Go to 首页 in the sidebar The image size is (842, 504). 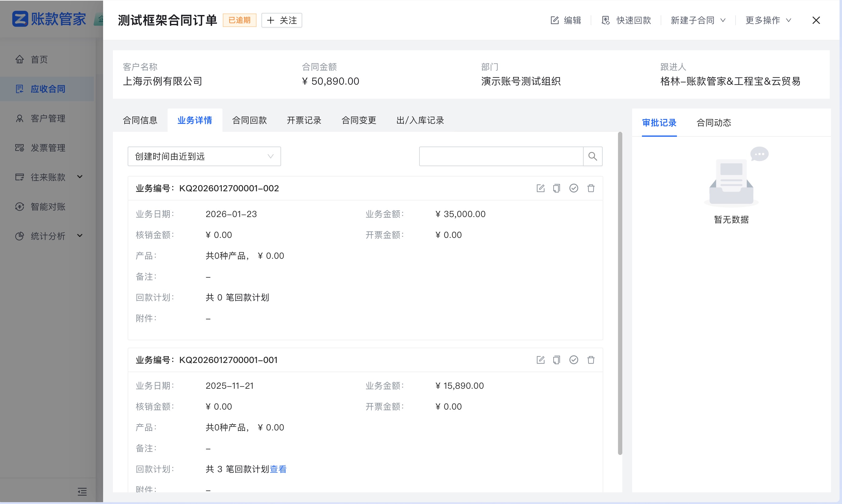point(47,59)
